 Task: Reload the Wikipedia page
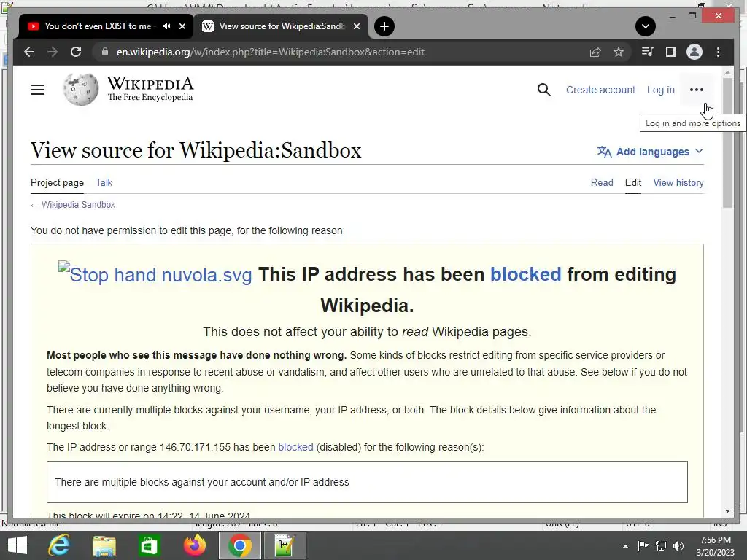(76, 52)
